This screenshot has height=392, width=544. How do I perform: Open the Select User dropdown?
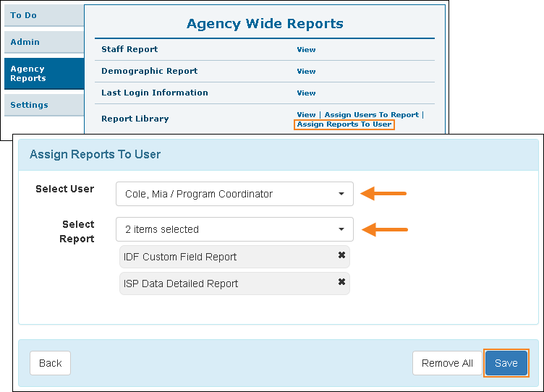click(234, 194)
